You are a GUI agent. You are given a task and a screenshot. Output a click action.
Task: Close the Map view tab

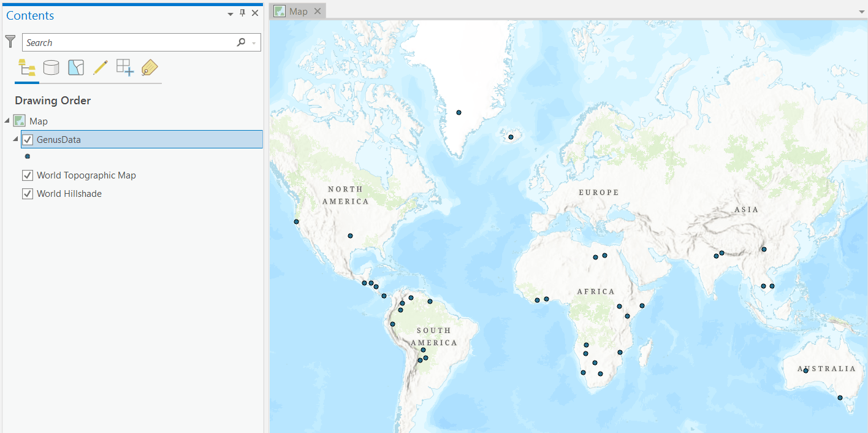click(x=318, y=11)
